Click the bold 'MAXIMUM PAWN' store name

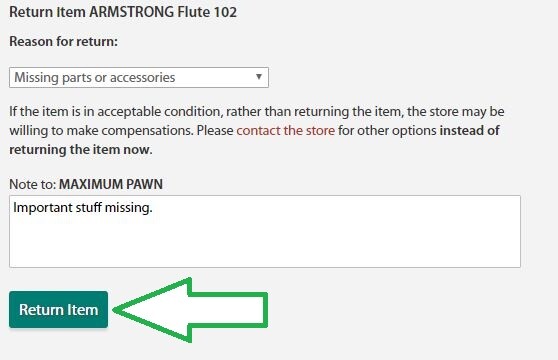tap(111, 184)
